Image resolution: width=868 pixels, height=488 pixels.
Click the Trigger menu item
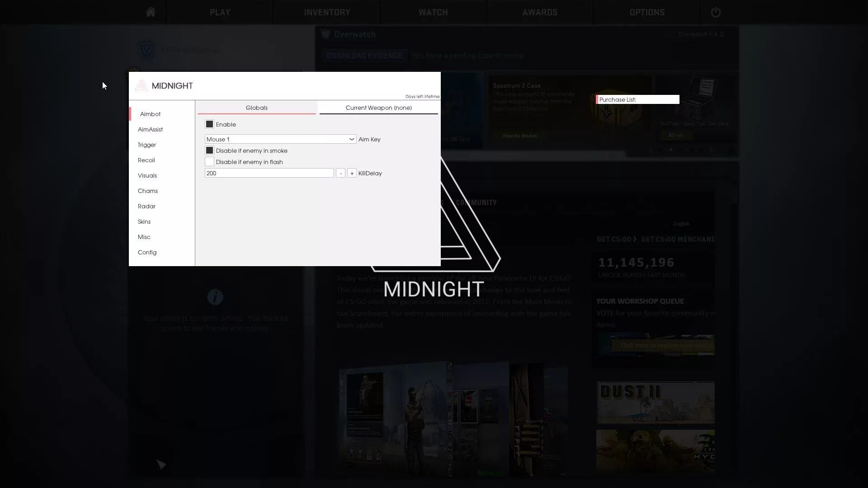tap(146, 145)
